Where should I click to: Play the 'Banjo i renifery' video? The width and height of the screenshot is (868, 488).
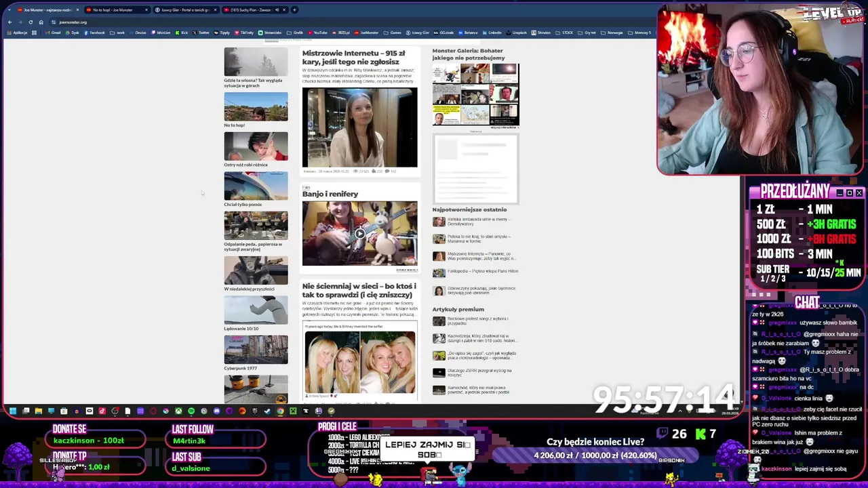tap(359, 234)
